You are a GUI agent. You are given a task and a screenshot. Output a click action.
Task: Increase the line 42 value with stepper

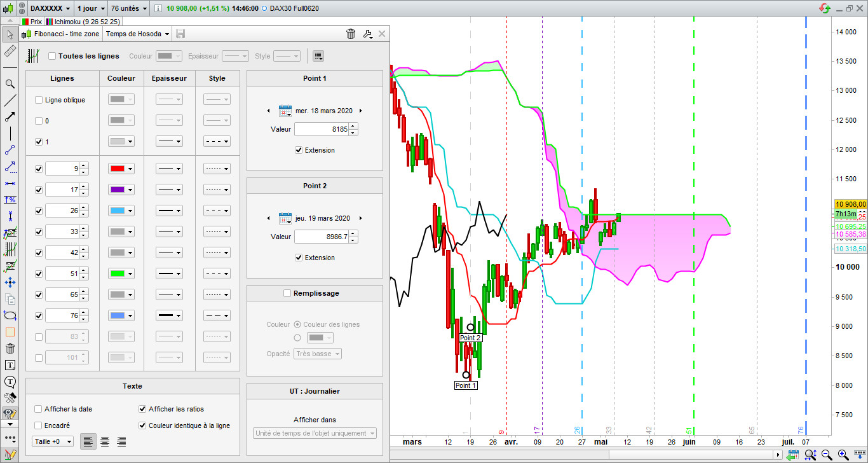click(84, 250)
